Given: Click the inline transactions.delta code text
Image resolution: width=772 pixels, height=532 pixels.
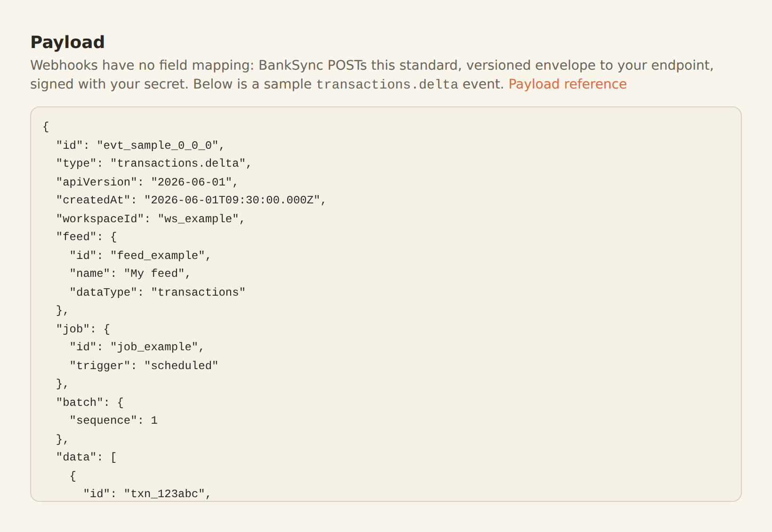Looking at the screenshot, I should [x=387, y=84].
